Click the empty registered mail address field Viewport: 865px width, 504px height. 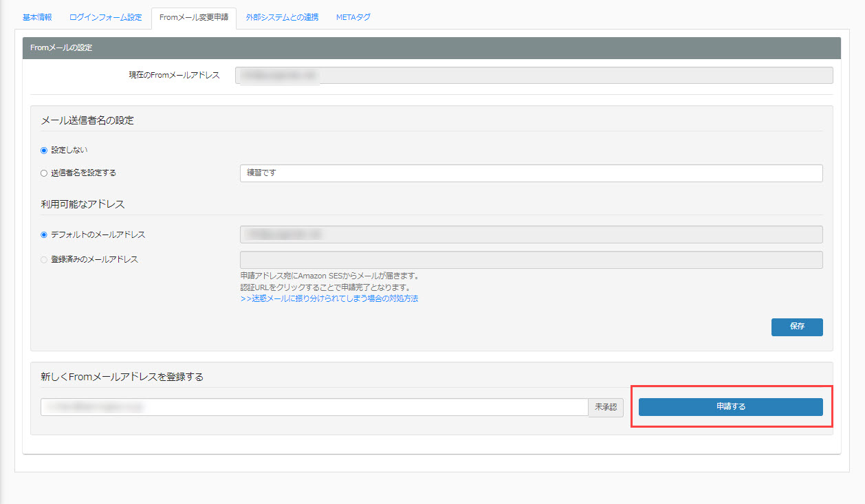[531, 260]
